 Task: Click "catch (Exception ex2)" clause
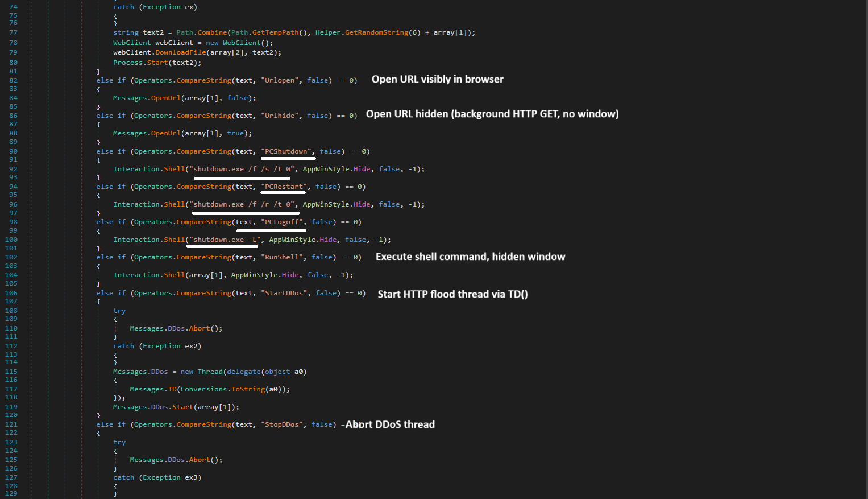coord(157,346)
